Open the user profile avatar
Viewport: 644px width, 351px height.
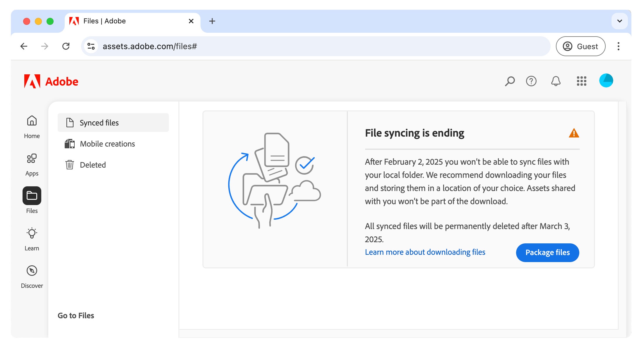click(x=606, y=80)
